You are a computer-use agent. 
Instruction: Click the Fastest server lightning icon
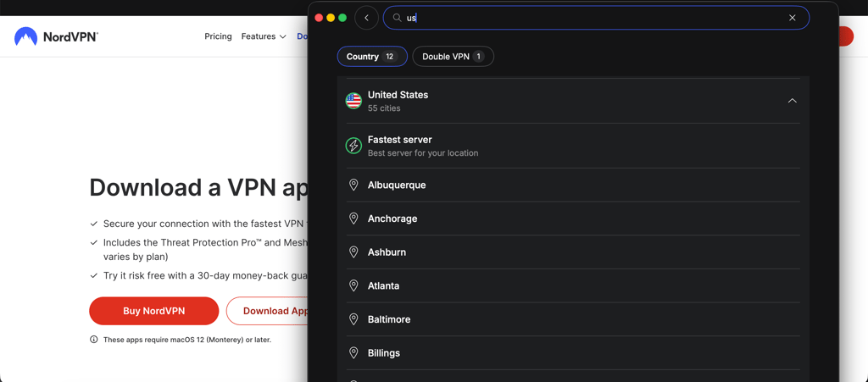pyautogui.click(x=353, y=146)
